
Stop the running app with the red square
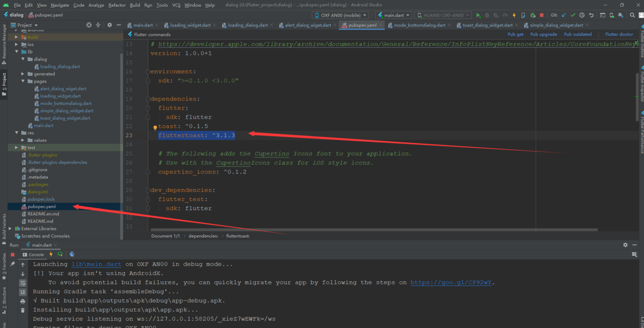pyautogui.click(x=542, y=15)
